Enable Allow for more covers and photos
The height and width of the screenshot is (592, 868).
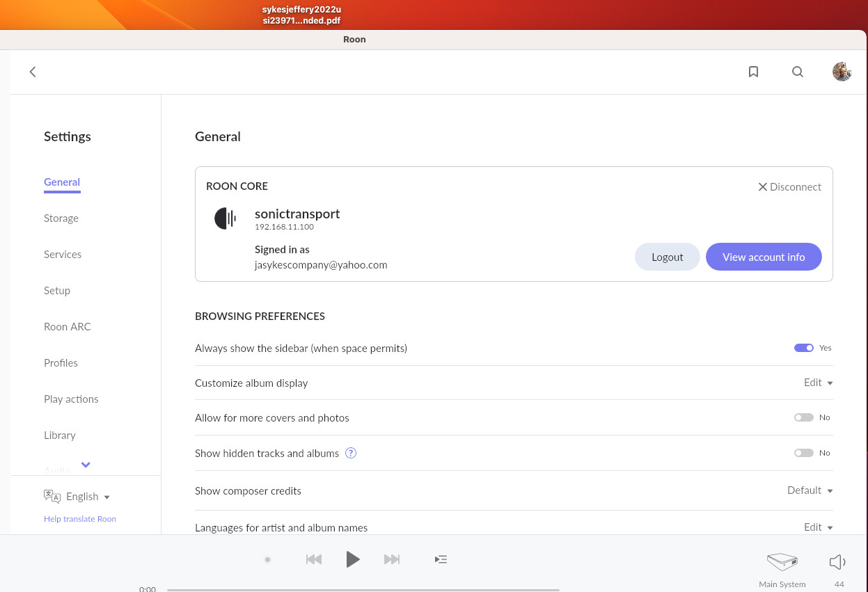tap(803, 417)
